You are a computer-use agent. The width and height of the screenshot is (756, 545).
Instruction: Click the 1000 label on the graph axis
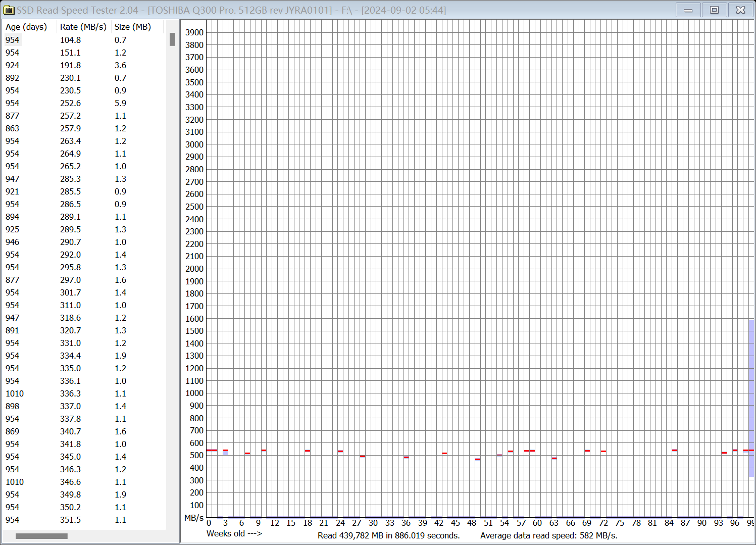pos(194,393)
